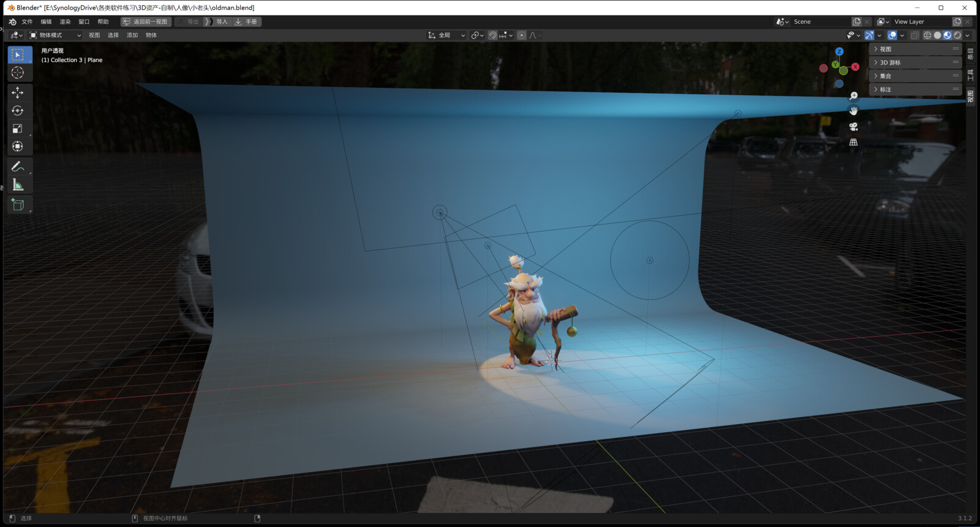Pick the Measure tool

[18, 185]
